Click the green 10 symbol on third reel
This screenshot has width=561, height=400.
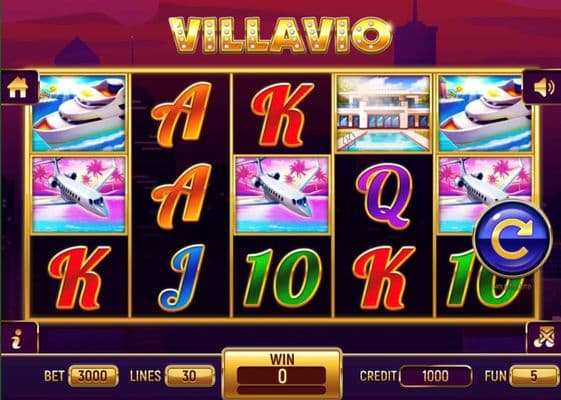(x=282, y=278)
